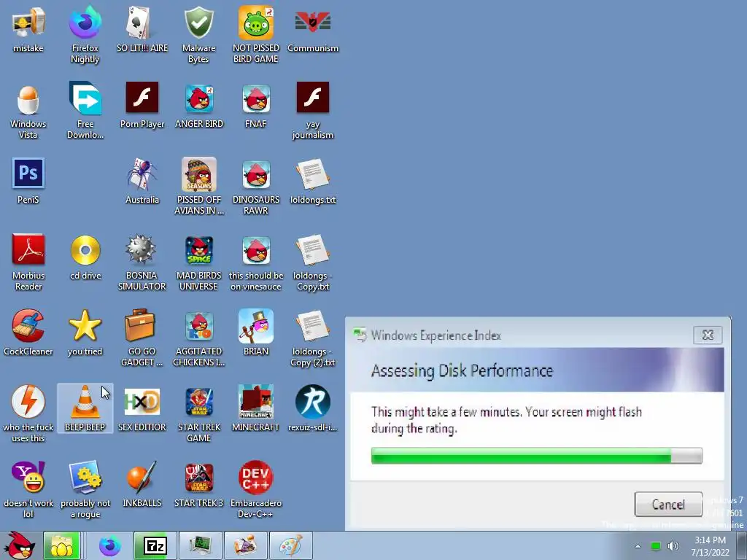Select the Photoshop 'Ps' desktop icon
Image resolution: width=747 pixels, height=560 pixels.
coord(28,181)
